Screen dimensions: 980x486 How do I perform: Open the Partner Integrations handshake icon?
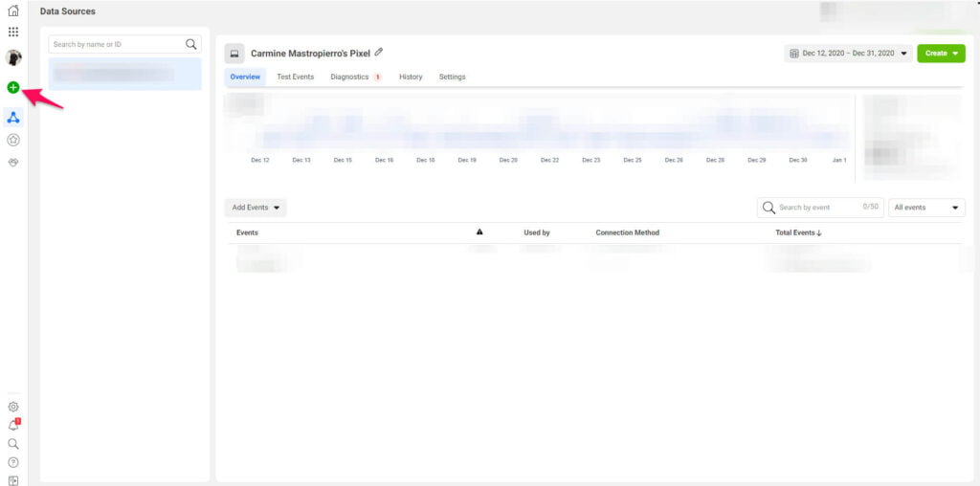pyautogui.click(x=13, y=162)
